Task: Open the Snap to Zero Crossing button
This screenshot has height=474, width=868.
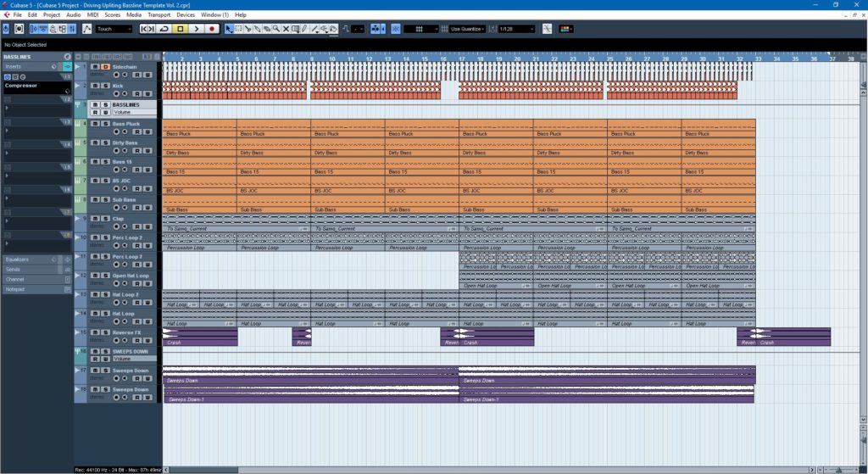Action: click(547, 29)
